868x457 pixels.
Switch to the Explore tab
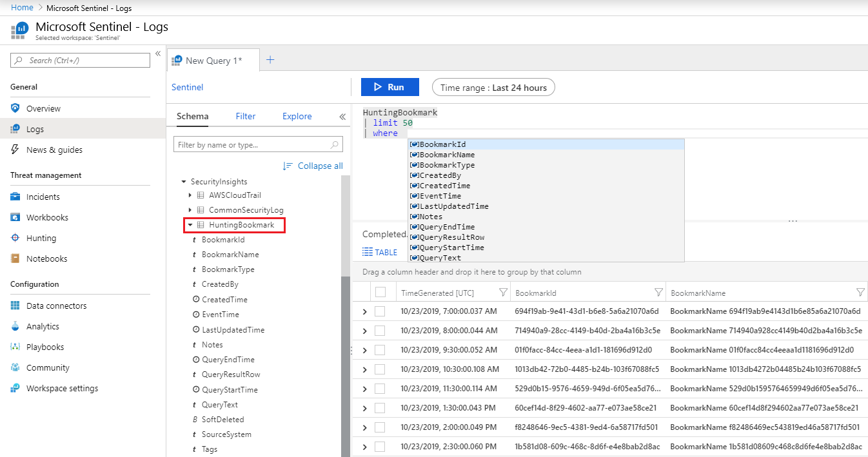[x=297, y=116]
